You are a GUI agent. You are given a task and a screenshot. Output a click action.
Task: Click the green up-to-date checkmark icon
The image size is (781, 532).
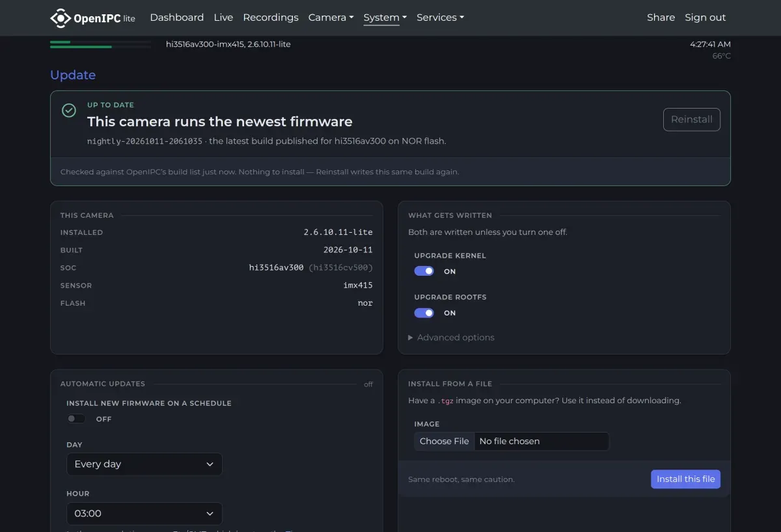click(69, 111)
